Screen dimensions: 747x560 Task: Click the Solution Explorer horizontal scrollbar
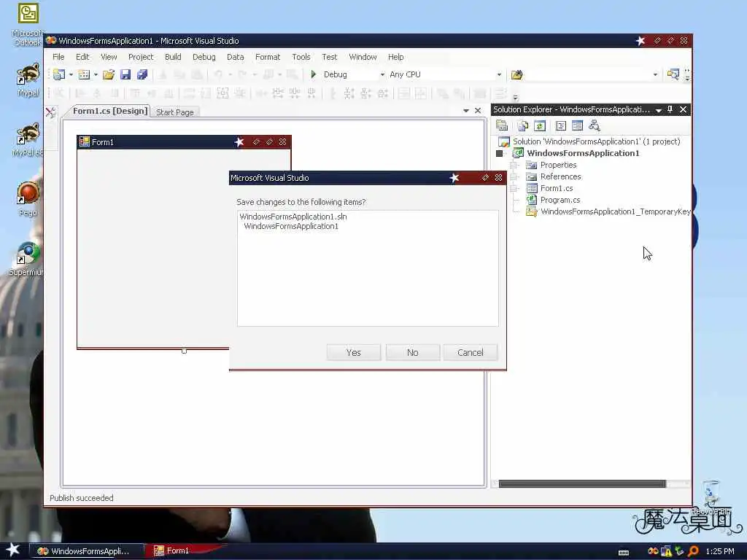[581, 484]
